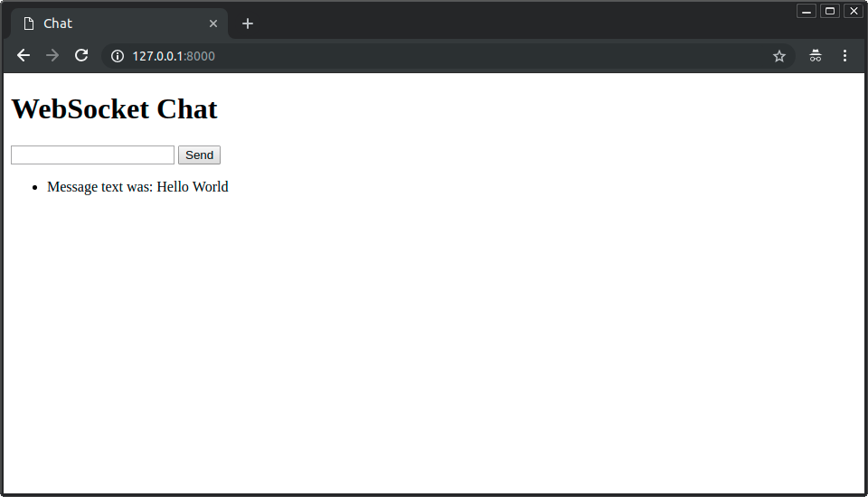Click the document favicon on Chat tab

29,23
